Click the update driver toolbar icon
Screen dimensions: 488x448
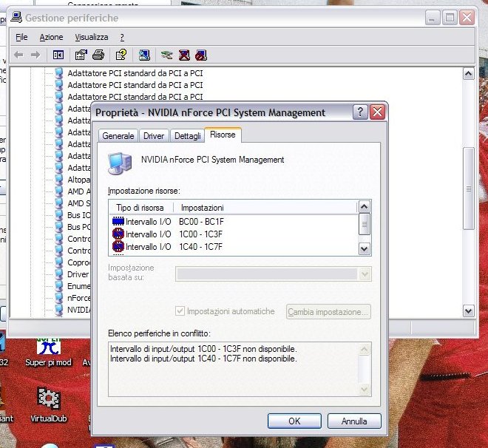point(166,55)
